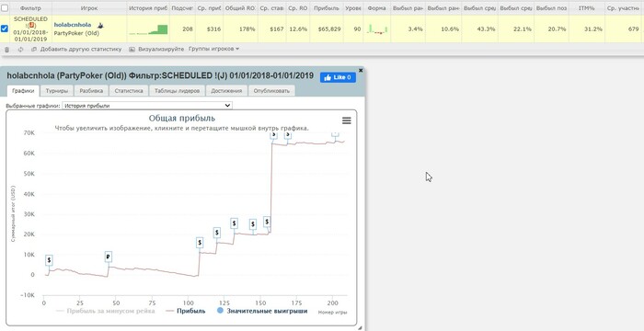This screenshot has width=644, height=331.
Task: Click the $65,829 profit value
Action: pyautogui.click(x=329, y=29)
